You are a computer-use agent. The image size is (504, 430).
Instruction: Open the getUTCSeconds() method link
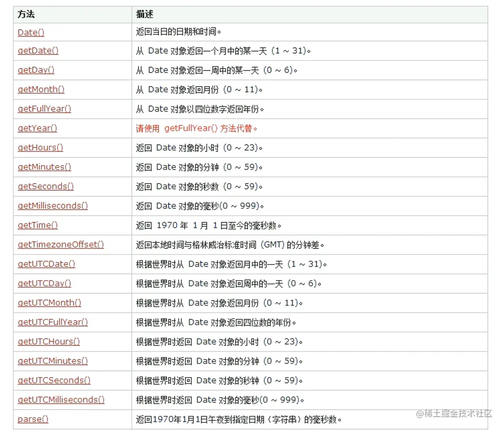click(54, 380)
